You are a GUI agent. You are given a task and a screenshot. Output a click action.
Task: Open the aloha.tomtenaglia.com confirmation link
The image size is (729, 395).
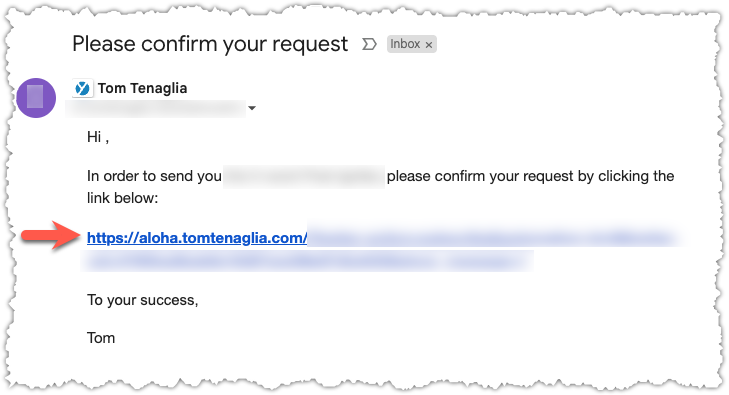[x=197, y=238]
